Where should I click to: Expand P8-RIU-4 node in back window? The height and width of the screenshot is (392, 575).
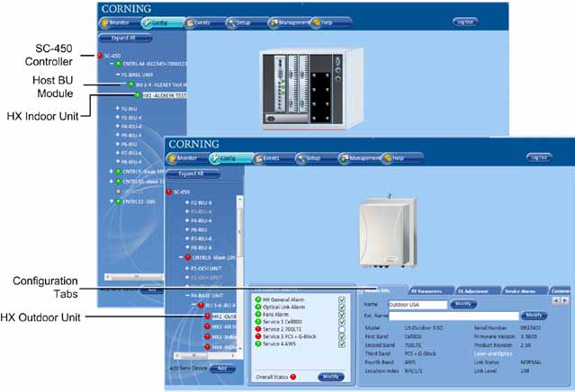(x=118, y=162)
